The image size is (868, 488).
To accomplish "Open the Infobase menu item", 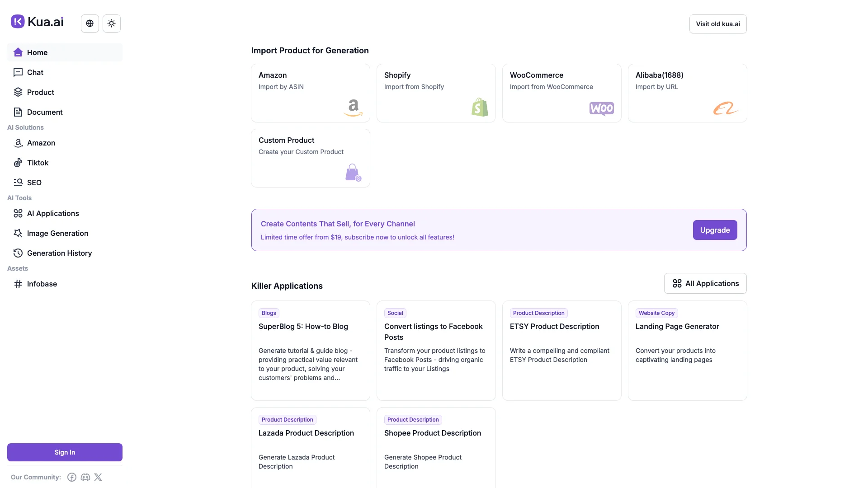I will point(65,284).
